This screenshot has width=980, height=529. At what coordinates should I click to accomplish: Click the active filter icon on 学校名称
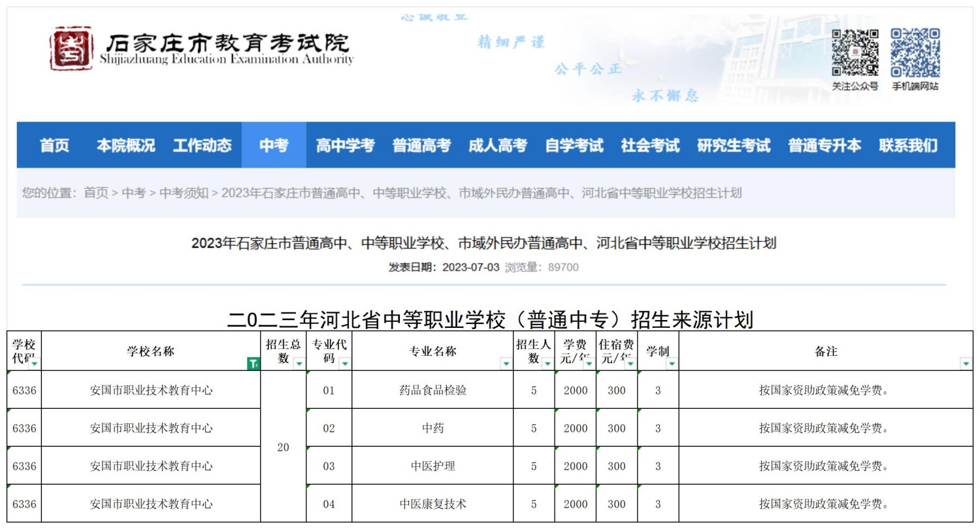253,364
